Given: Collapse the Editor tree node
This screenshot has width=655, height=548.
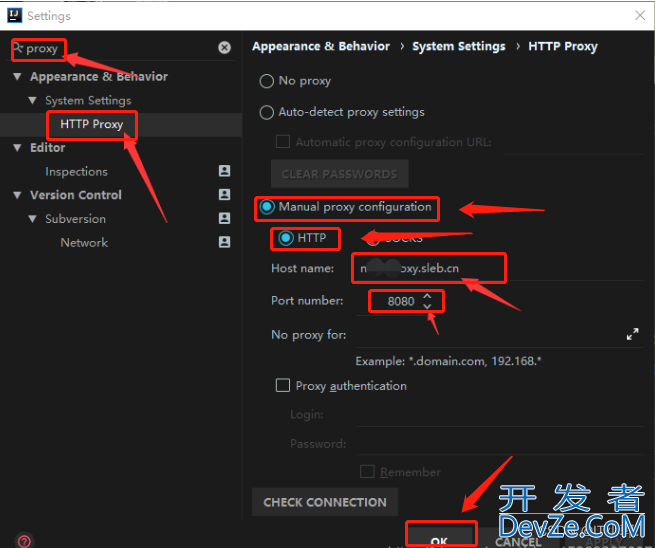Looking at the screenshot, I should click(x=17, y=147).
